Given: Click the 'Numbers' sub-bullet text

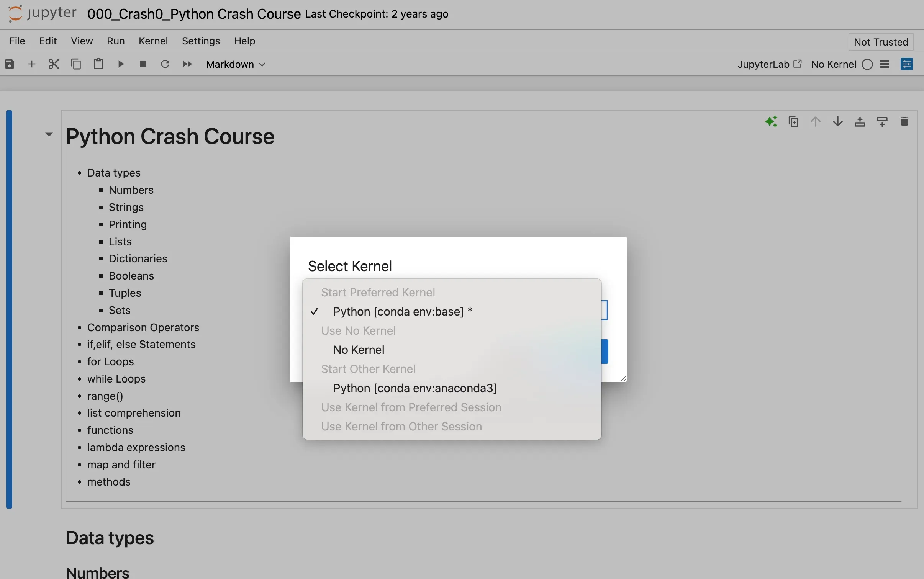Looking at the screenshot, I should coord(131,190).
